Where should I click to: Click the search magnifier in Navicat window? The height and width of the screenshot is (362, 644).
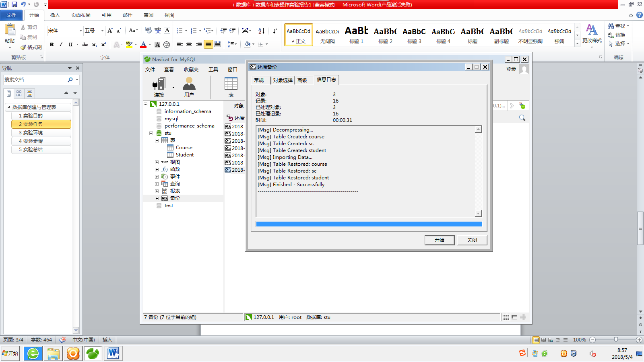pos(522,118)
